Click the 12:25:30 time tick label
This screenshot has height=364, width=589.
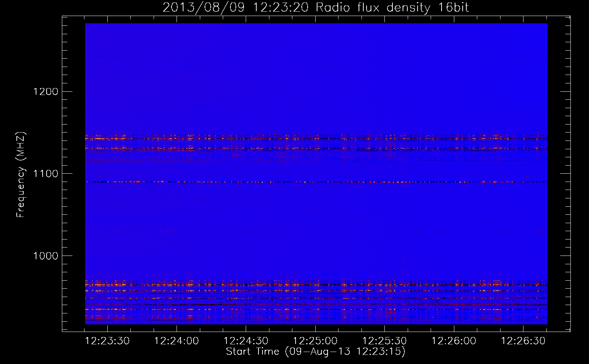coord(384,341)
